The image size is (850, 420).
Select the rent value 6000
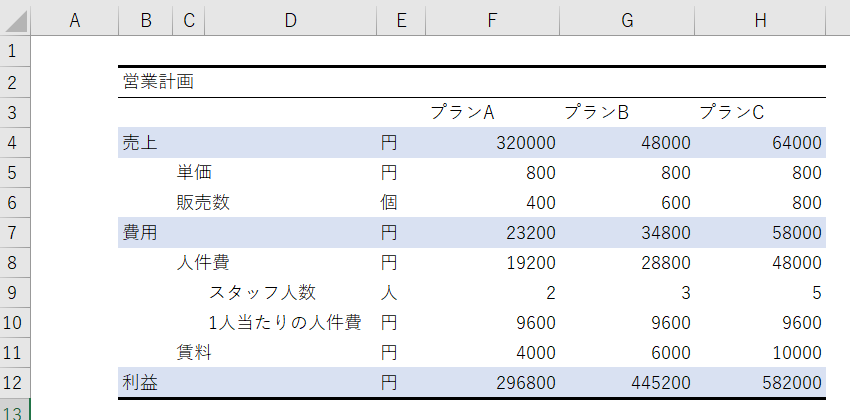point(671,353)
